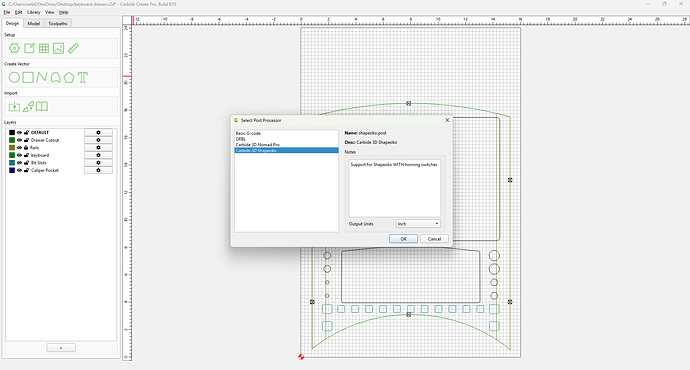Click the DEFAULT layer black color swatch

[x=12, y=132]
